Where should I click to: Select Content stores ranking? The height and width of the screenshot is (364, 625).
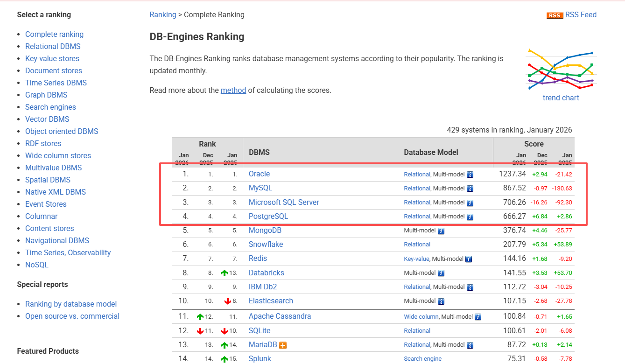[x=49, y=228]
